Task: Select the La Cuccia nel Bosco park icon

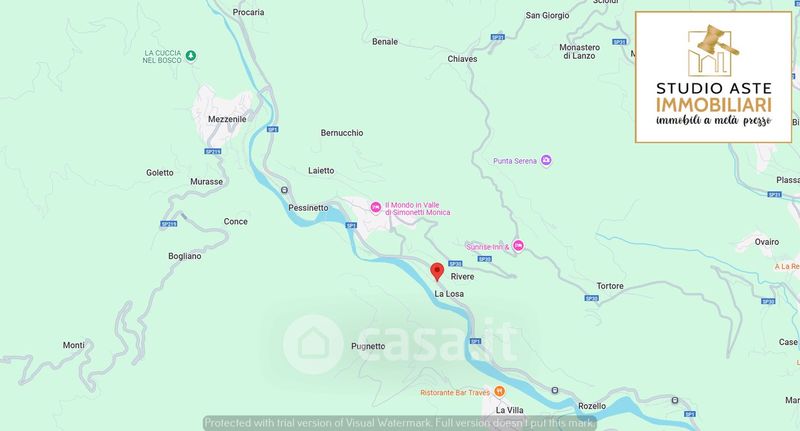Action: click(x=191, y=56)
